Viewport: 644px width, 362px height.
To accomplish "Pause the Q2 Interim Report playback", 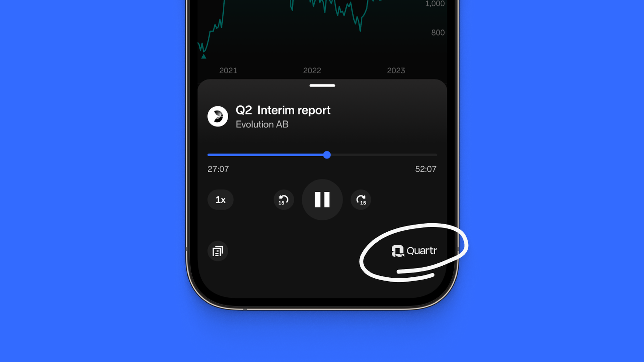I will coord(322,199).
